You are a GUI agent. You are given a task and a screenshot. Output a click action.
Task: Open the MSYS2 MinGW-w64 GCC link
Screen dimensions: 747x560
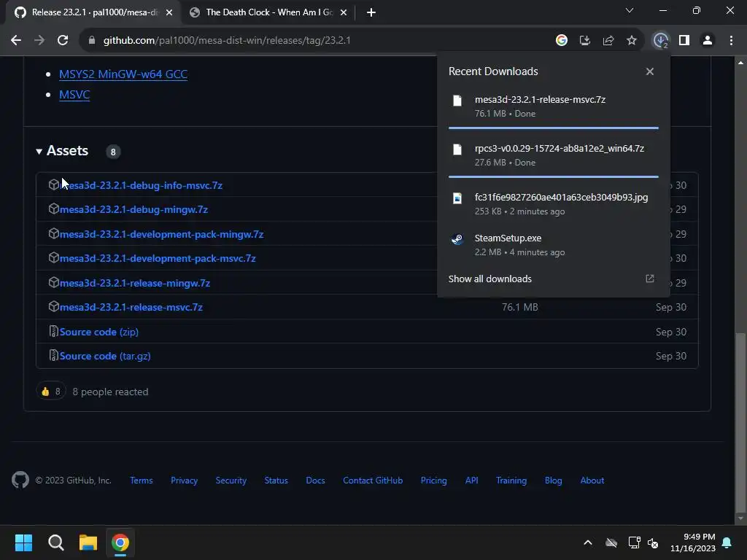pyautogui.click(x=123, y=74)
